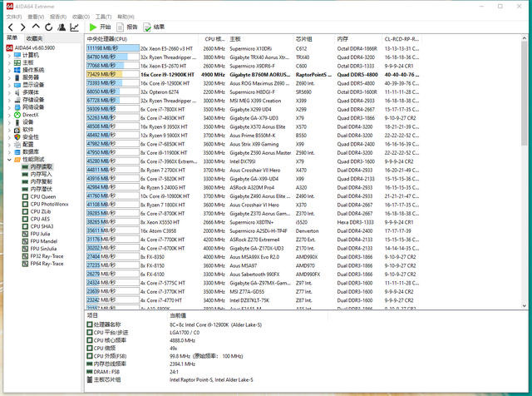Viewport: 532px width, 396px height.
Task: Select the 网络设备 network icon in tree
Action: pos(17,107)
